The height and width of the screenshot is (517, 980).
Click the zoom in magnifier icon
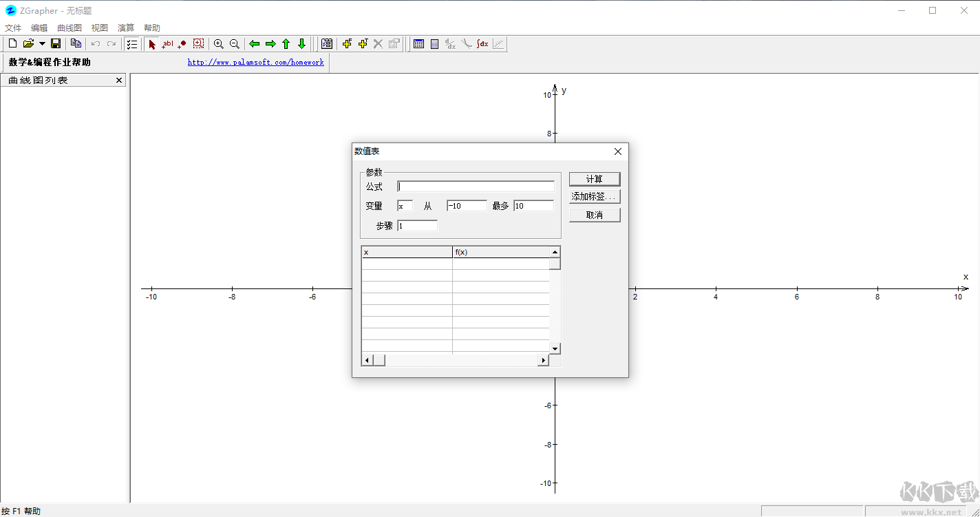point(218,44)
